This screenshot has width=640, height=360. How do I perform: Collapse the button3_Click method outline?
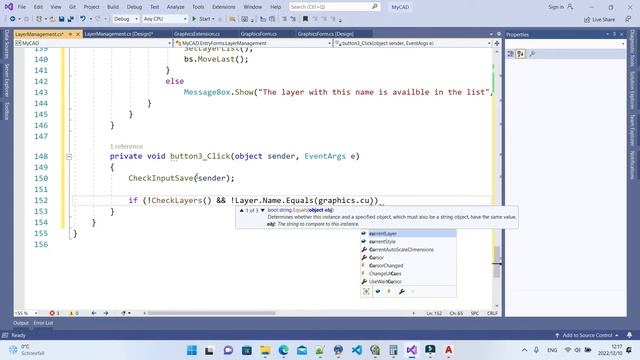click(x=69, y=156)
